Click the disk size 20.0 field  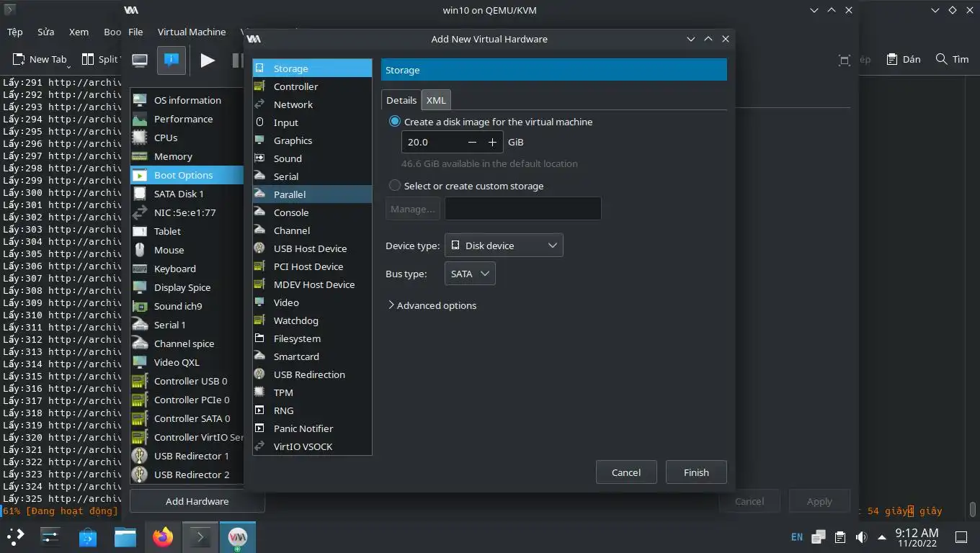[x=432, y=143]
